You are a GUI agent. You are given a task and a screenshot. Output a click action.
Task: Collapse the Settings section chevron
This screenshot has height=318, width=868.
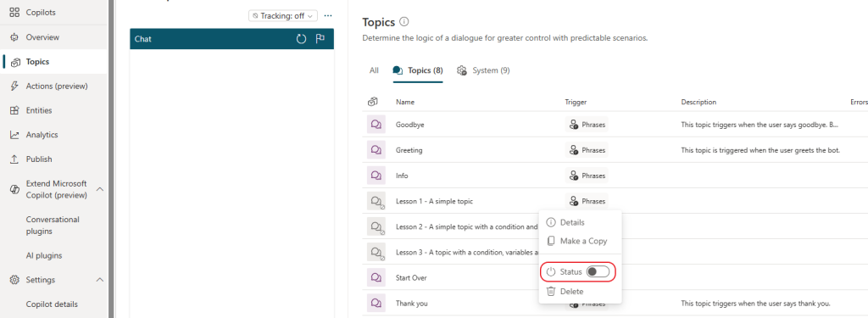click(x=100, y=280)
